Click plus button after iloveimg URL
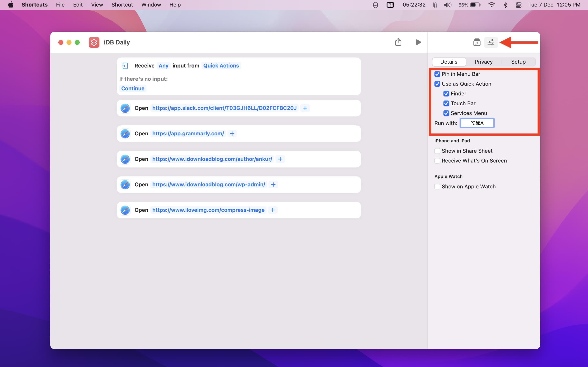588x367 pixels. [x=273, y=210]
